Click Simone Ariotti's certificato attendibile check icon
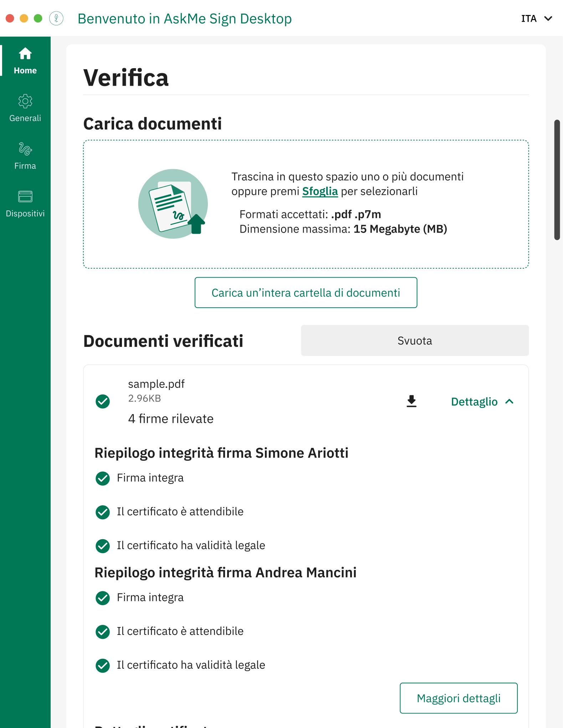 click(103, 512)
